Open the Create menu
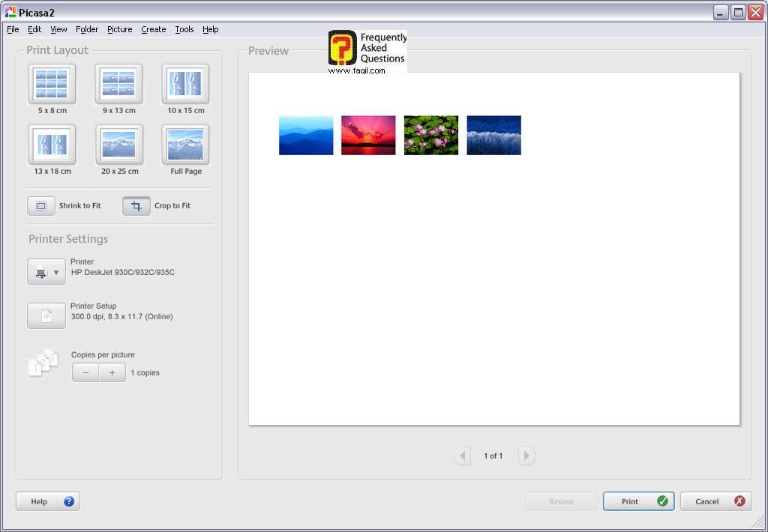 [x=153, y=29]
